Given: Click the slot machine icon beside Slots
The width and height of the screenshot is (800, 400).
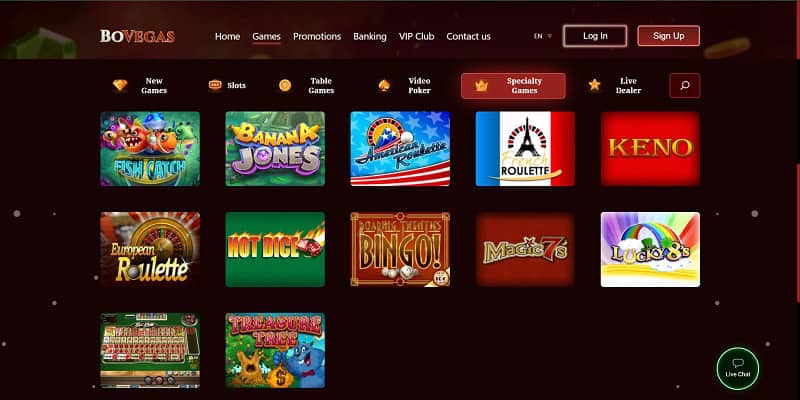Looking at the screenshot, I should (215, 85).
